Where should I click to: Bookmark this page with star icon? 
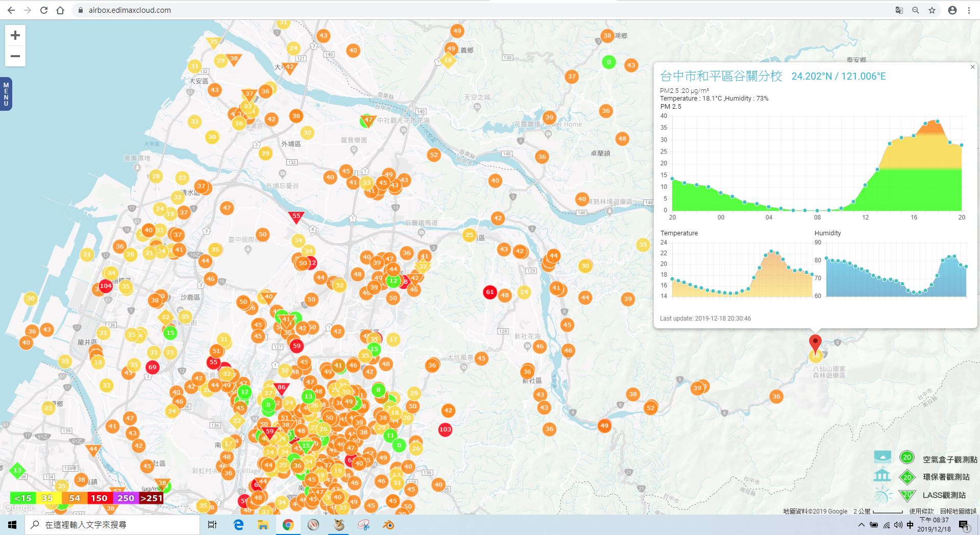coord(932,10)
